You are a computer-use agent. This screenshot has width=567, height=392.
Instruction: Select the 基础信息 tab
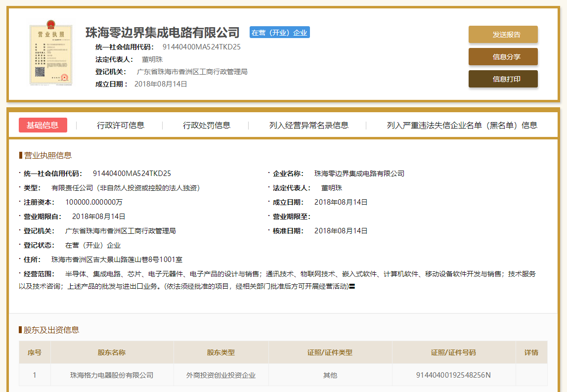[43, 125]
